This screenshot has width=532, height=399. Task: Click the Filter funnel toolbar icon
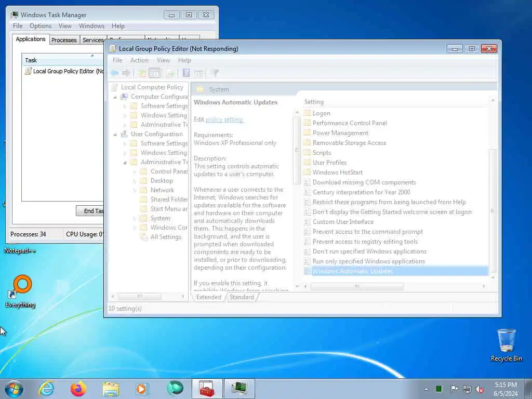[215, 73]
